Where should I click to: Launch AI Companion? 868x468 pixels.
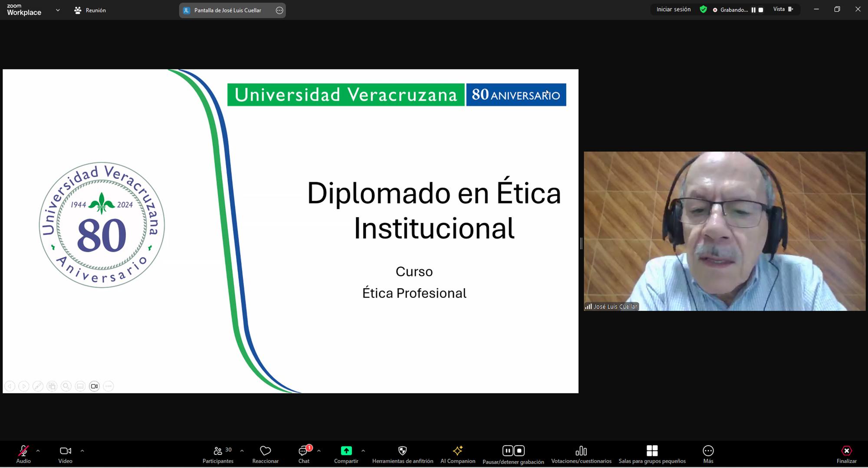457,454
